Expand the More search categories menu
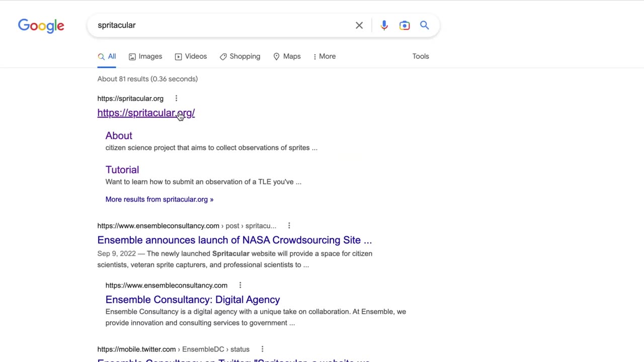This screenshot has width=644, height=362. pos(324,56)
